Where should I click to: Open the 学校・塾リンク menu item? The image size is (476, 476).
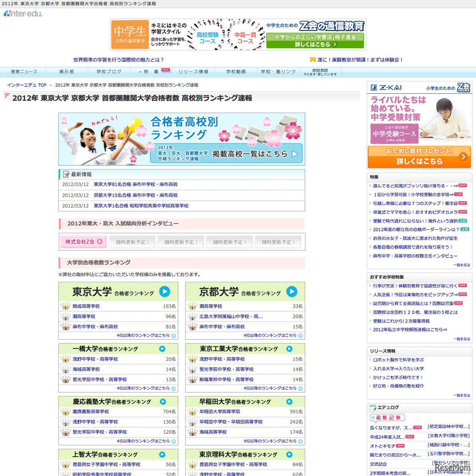(278, 72)
